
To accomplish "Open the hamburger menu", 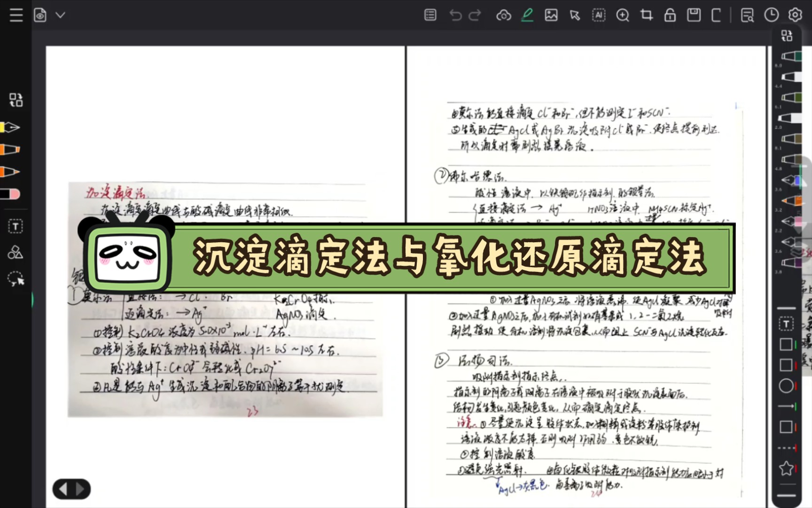I will [16, 15].
